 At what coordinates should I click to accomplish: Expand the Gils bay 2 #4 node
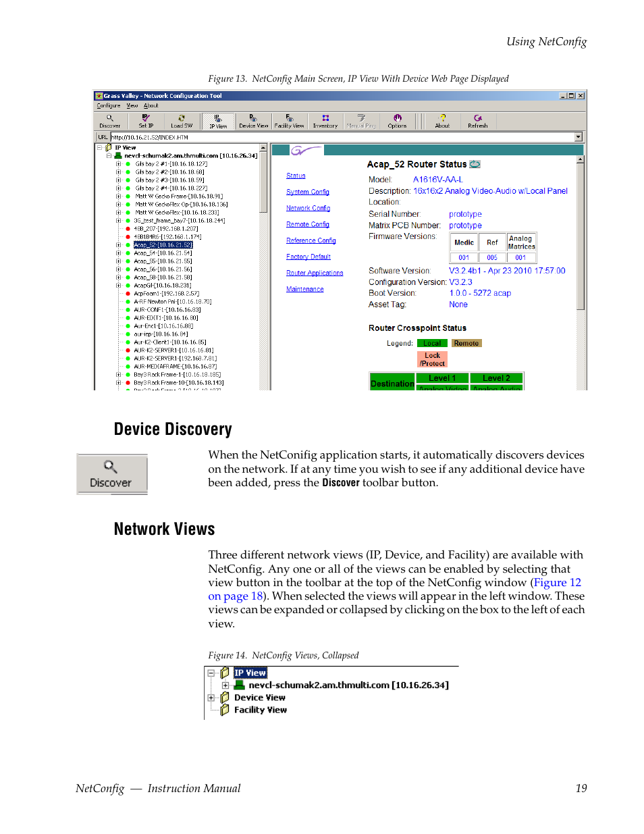(x=119, y=188)
